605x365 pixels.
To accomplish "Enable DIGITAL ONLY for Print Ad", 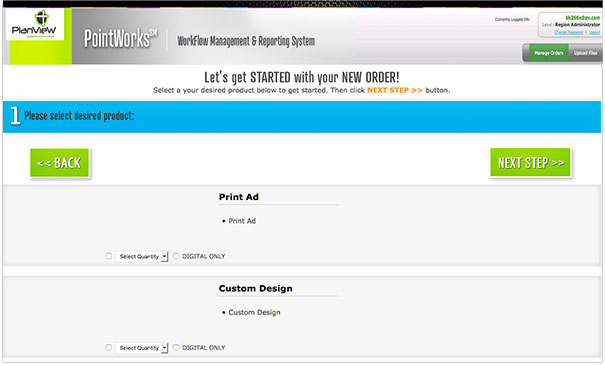I will click(176, 256).
